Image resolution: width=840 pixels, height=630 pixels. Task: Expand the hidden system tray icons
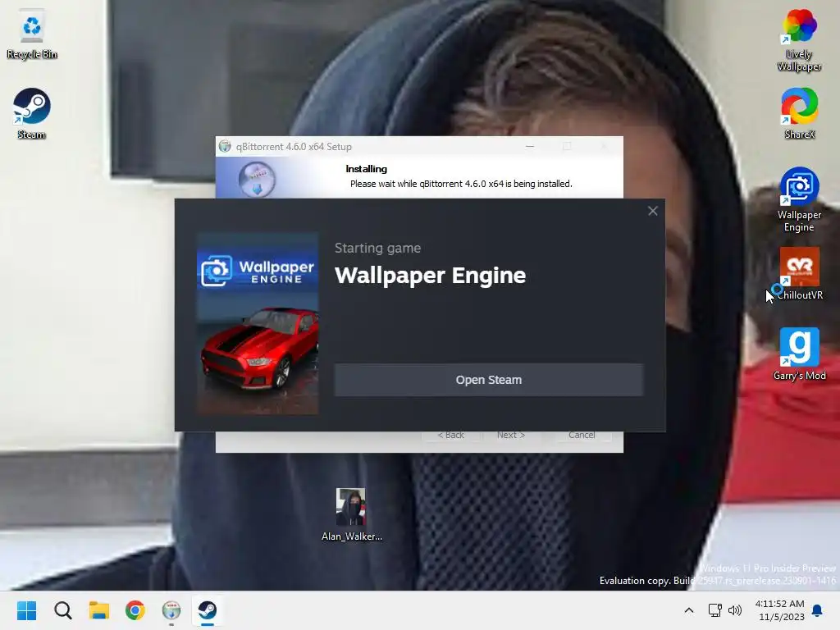click(689, 610)
